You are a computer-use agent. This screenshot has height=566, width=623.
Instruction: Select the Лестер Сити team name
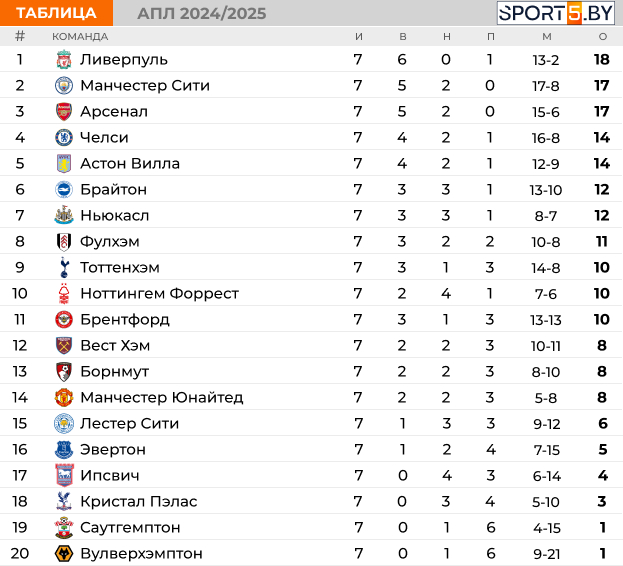(129, 423)
